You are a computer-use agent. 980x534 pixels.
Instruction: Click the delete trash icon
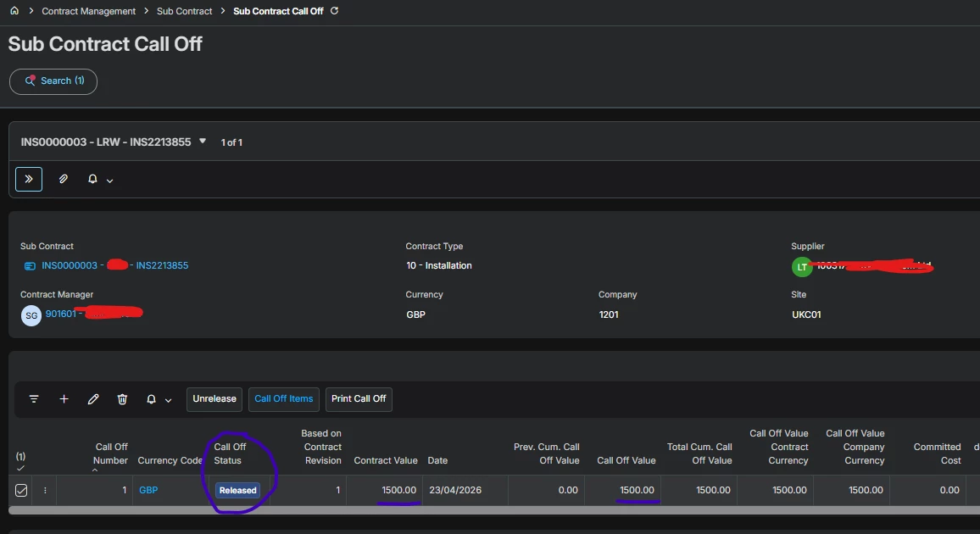[122, 399]
